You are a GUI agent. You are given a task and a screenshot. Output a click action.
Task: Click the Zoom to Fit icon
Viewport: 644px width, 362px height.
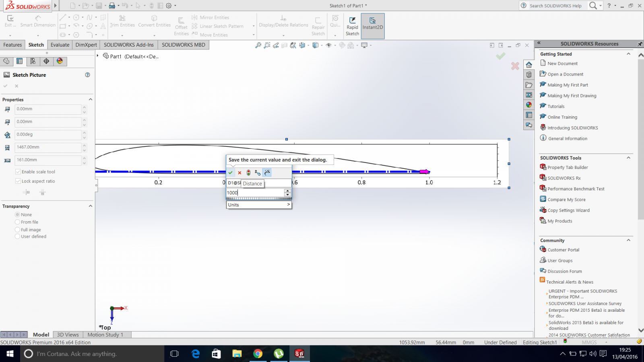point(258,45)
